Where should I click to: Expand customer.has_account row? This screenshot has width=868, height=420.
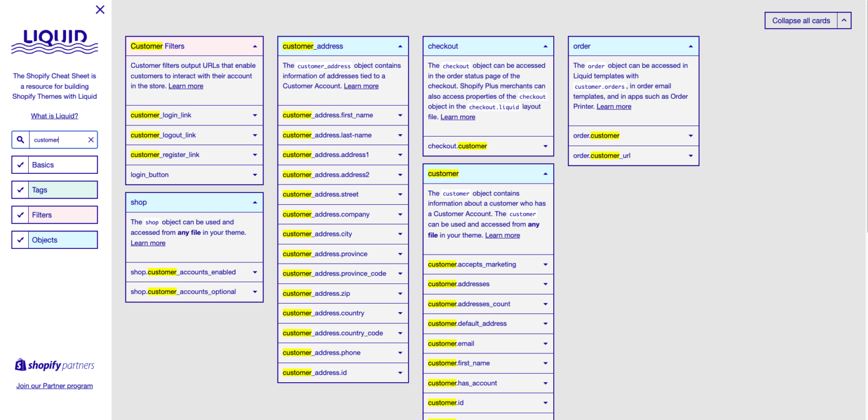[x=488, y=383]
